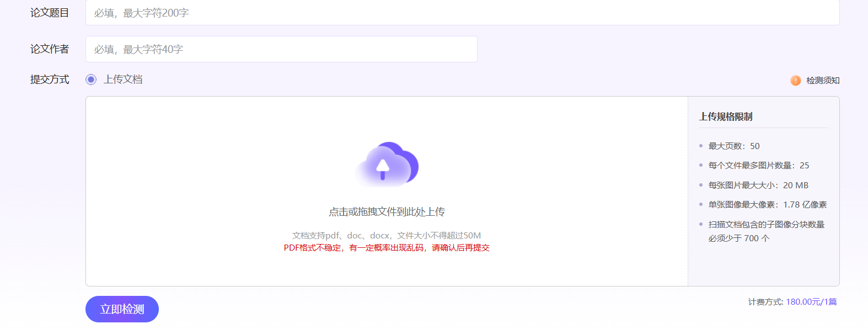Click the 提交方式 label
868x329 pixels.
50,79
